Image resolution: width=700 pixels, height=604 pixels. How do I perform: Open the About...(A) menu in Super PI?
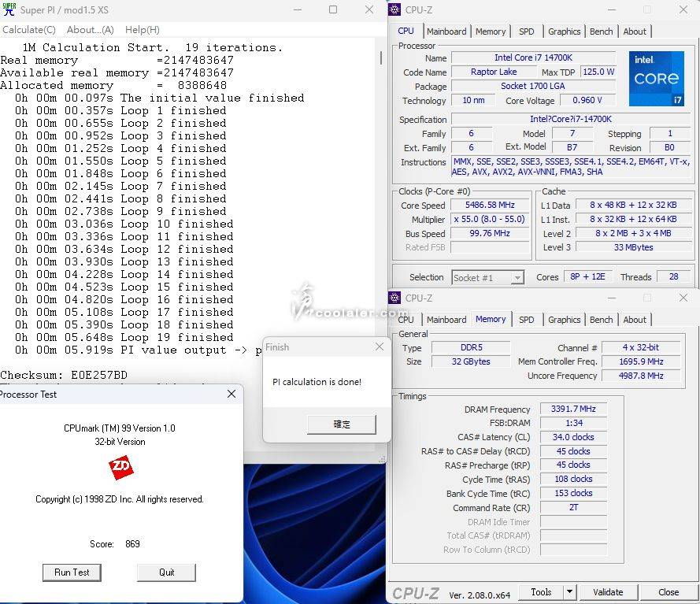tap(91, 30)
